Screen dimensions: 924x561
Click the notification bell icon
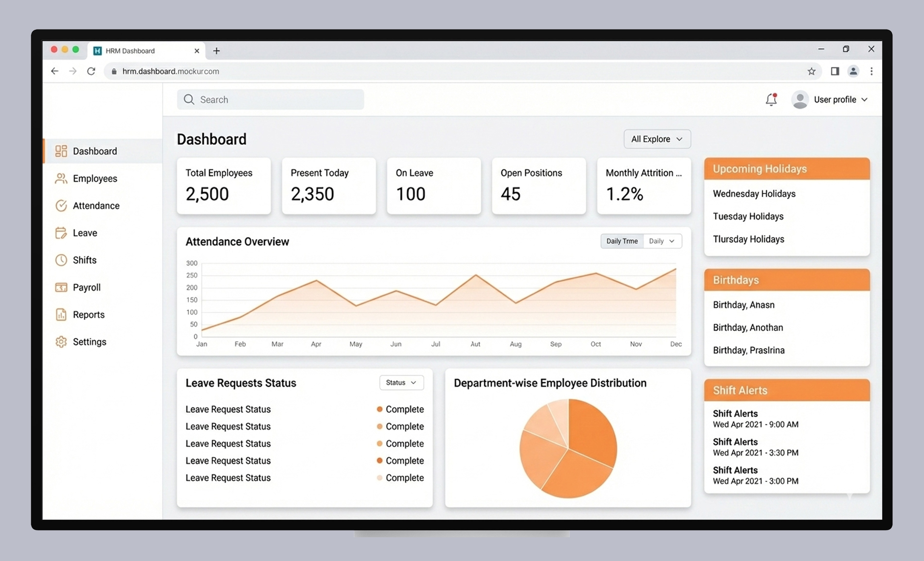point(771,99)
